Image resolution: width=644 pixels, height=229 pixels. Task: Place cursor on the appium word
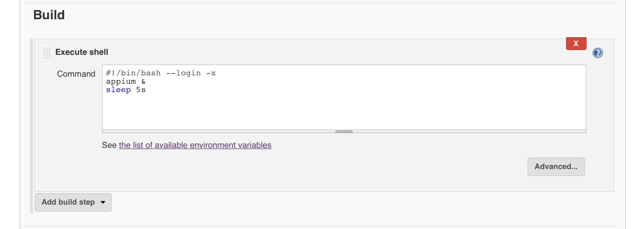[121, 81]
